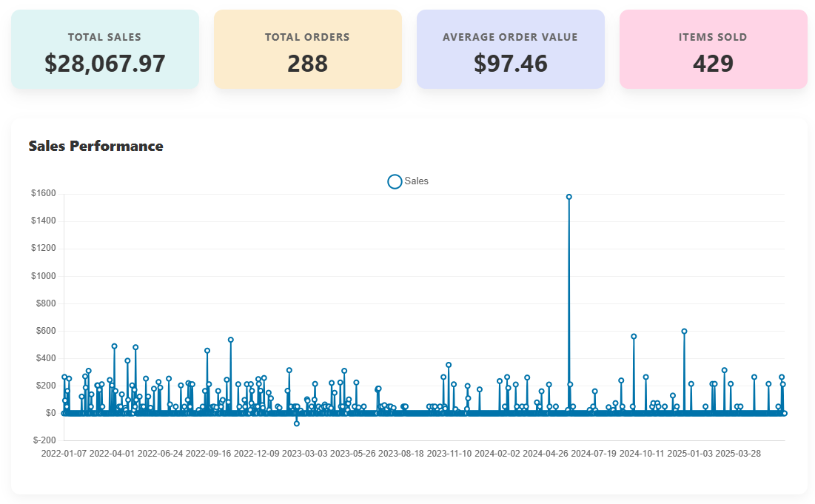The image size is (815, 504).
Task: Click the Average Order Value card heading
Action: coord(510,37)
